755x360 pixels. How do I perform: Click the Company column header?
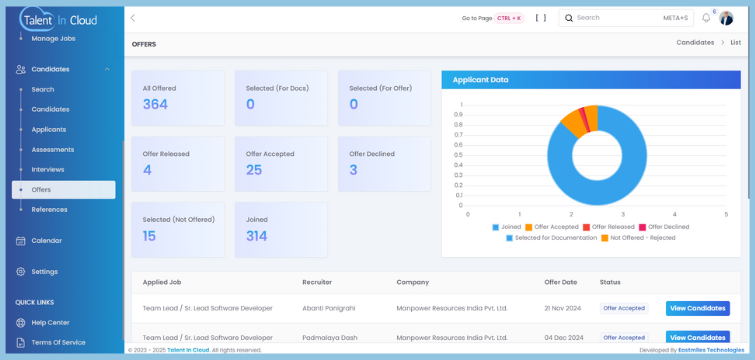413,282
